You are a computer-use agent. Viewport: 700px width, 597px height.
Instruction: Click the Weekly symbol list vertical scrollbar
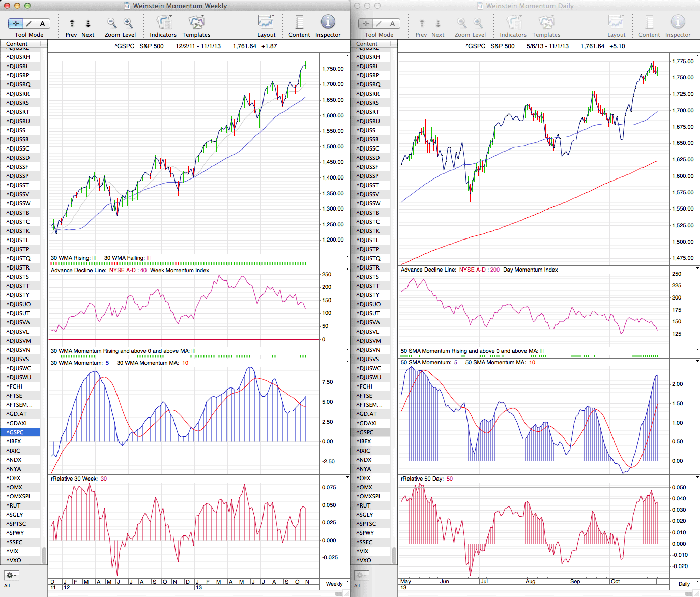[44, 555]
